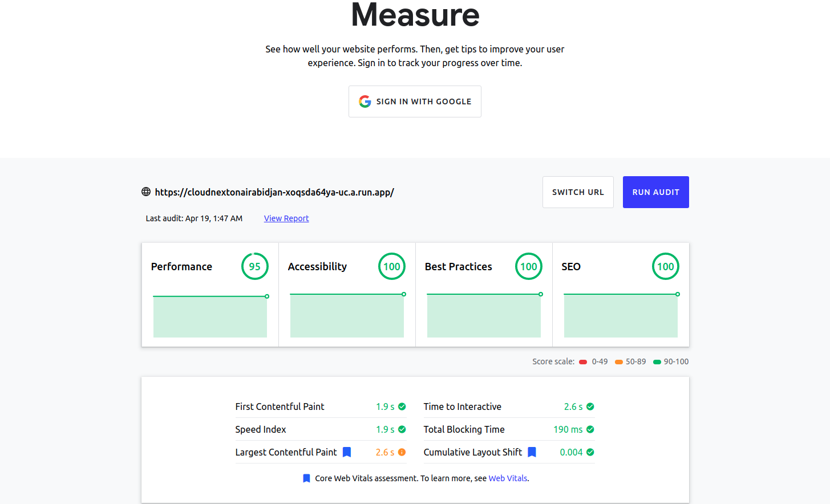Click the bookmark icon in Core Web Vitals note
This screenshot has height=504, width=830.
(306, 478)
